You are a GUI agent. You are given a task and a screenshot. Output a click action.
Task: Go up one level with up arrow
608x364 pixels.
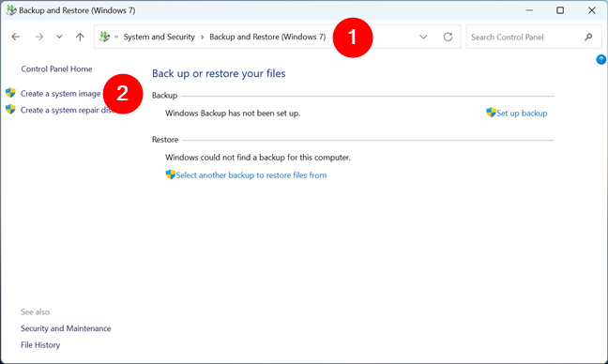(x=80, y=37)
